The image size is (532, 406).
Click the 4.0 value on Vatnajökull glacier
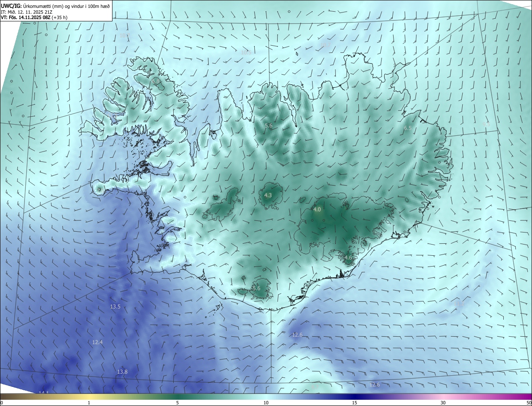click(x=317, y=210)
